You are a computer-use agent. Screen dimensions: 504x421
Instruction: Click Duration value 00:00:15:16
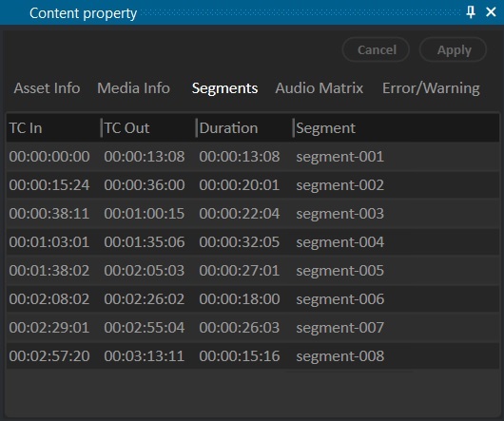240,355
